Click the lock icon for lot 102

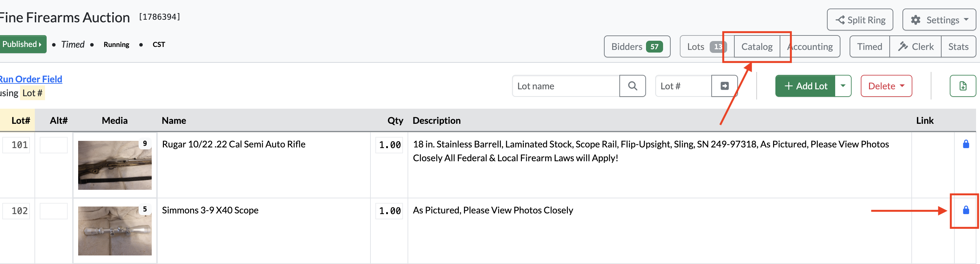click(966, 210)
